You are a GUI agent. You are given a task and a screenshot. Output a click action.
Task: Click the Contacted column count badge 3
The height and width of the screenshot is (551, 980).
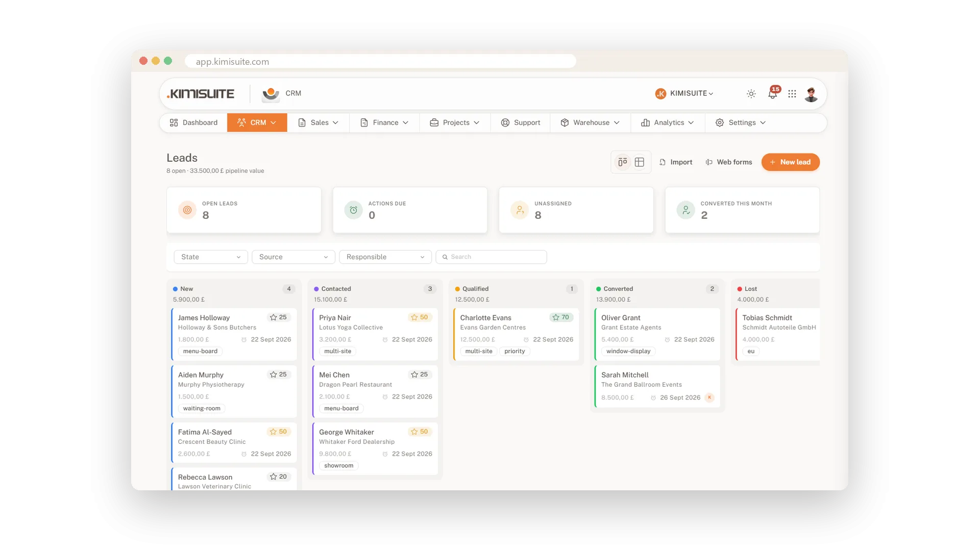430,289
